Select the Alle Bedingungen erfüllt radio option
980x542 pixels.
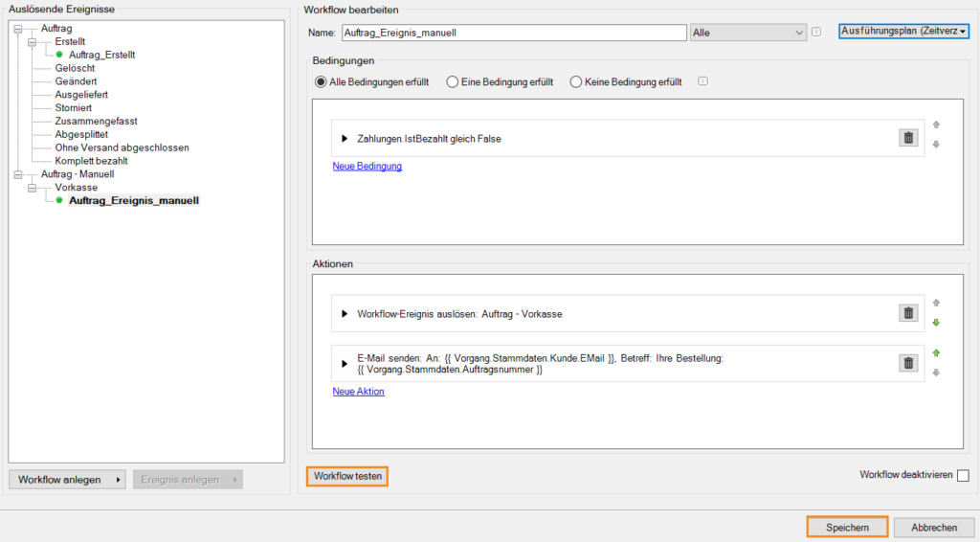point(321,82)
